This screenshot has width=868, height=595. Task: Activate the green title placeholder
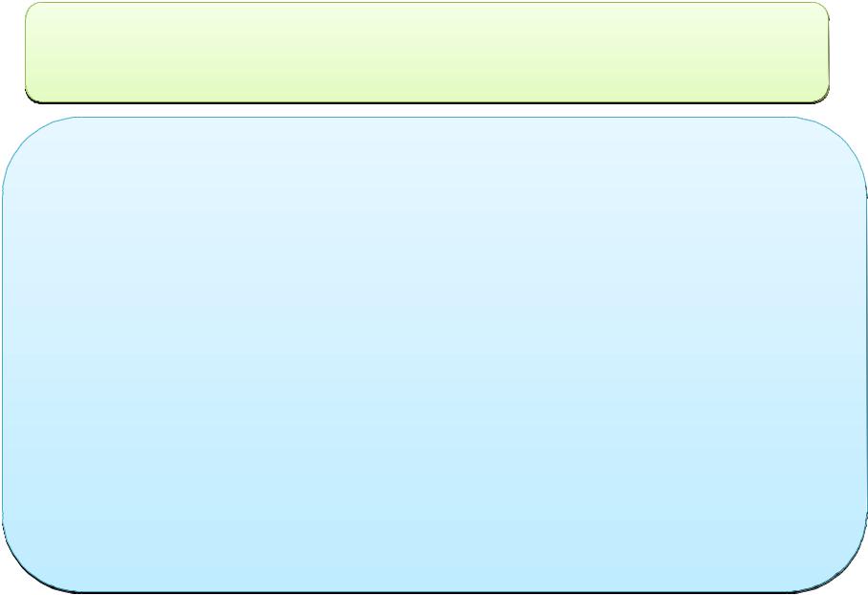click(x=426, y=53)
